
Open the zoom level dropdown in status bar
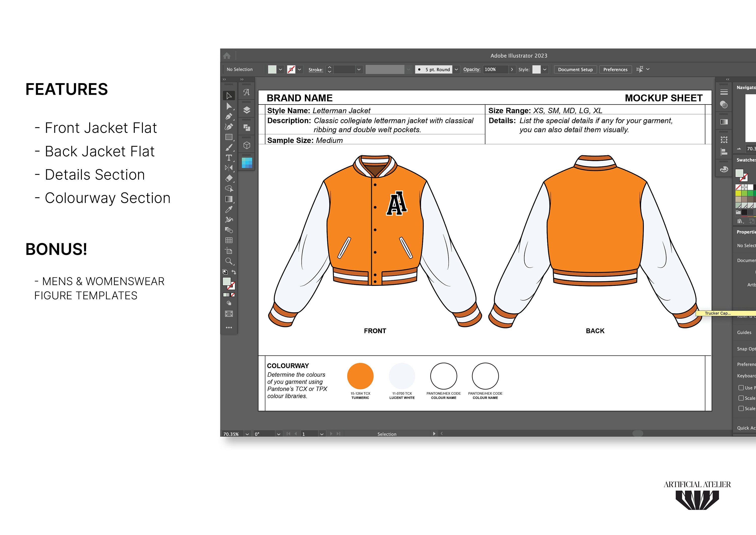pyautogui.click(x=247, y=434)
